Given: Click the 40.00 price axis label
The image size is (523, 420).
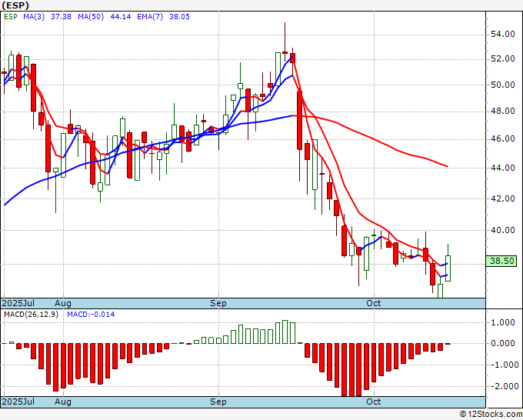Looking at the screenshot, I should (x=503, y=230).
